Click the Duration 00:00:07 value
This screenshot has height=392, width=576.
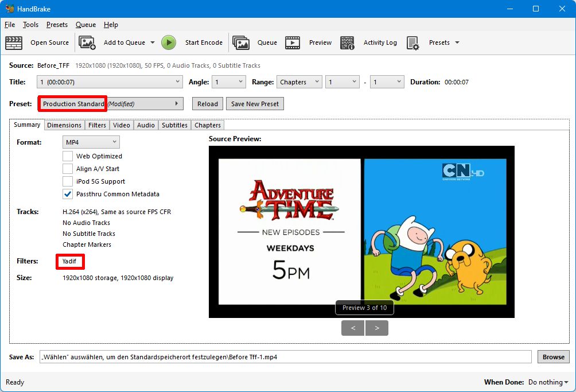point(457,82)
